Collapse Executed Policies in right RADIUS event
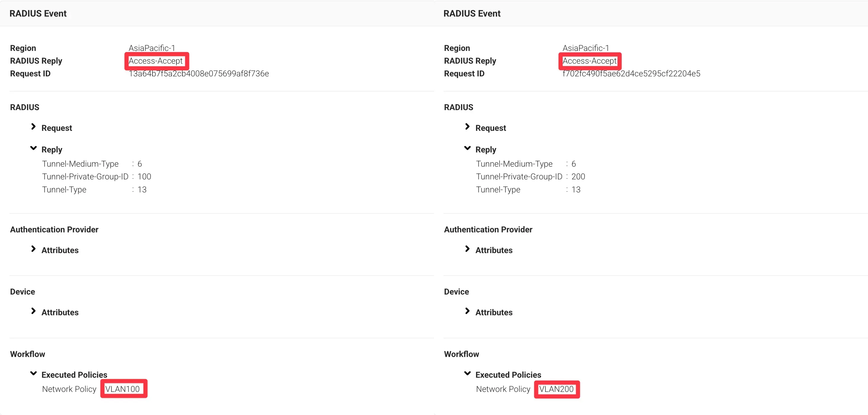 coord(467,374)
